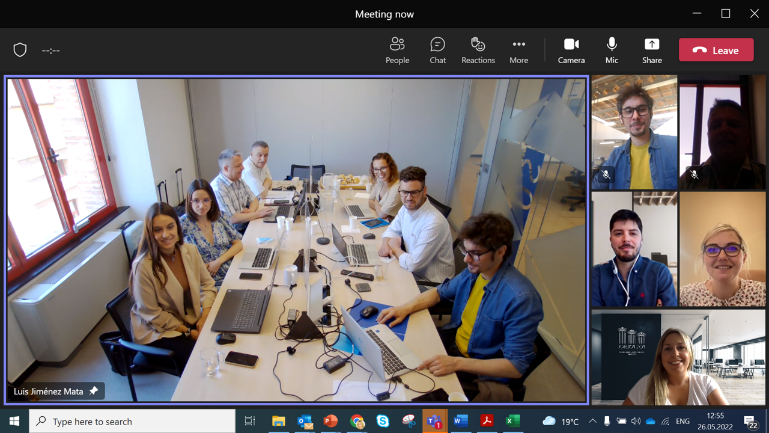This screenshot has width=769, height=433.
Task: Select video tile of bearded man with earphones
Action: point(634,249)
